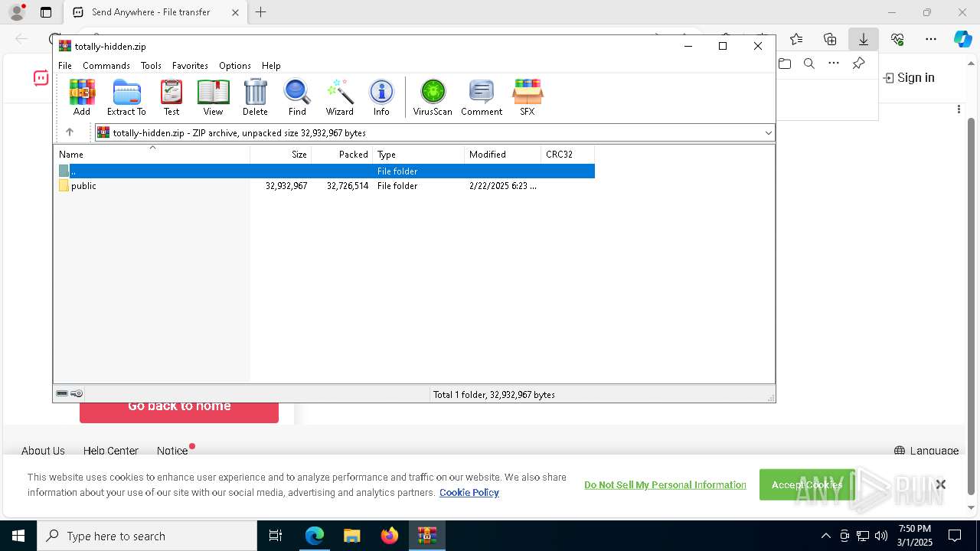Open the Options menu
The height and width of the screenshot is (551, 980).
(x=235, y=66)
